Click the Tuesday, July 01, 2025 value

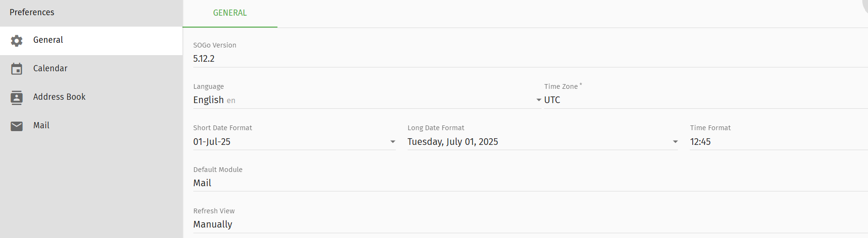coord(453,142)
